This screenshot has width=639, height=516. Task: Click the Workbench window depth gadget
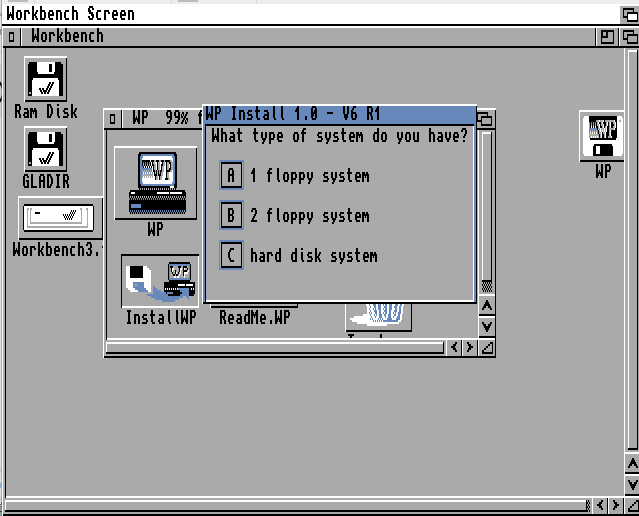pyautogui.click(x=630, y=37)
